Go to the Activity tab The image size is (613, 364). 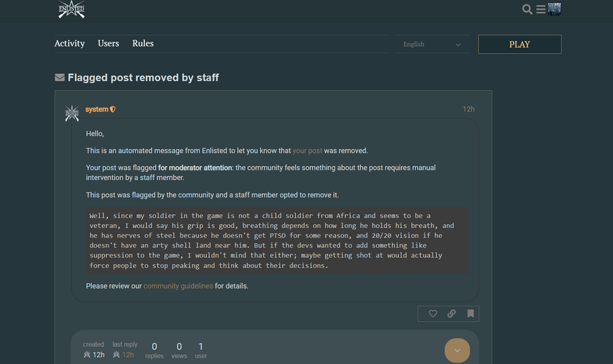(x=69, y=44)
